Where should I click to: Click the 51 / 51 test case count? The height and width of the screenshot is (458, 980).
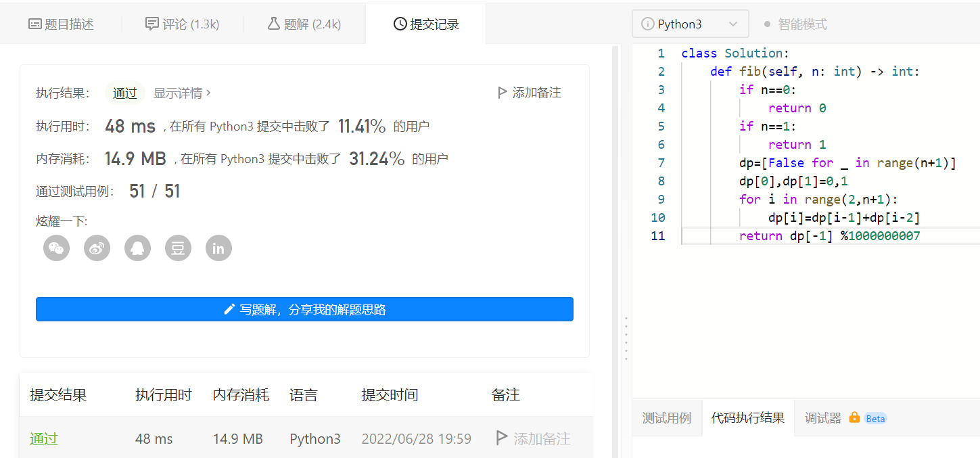click(155, 191)
